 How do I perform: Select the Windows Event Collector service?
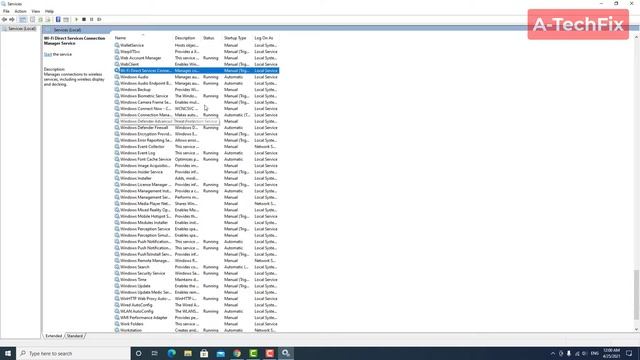(197, 147)
